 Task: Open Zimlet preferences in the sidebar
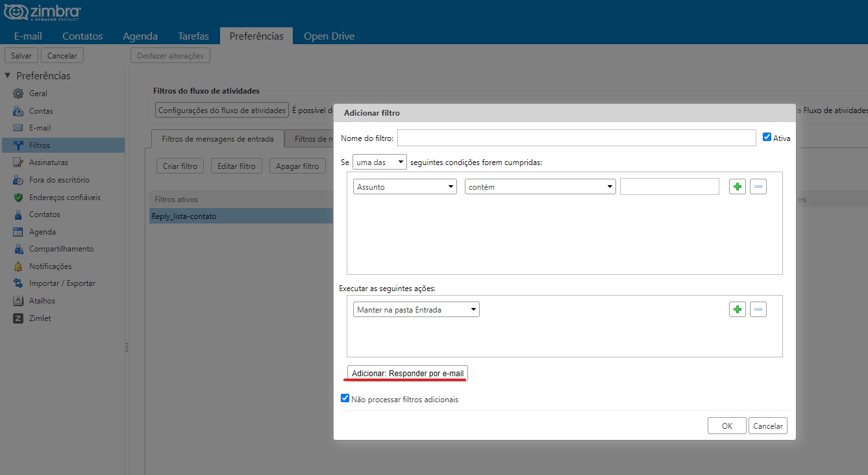[40, 318]
